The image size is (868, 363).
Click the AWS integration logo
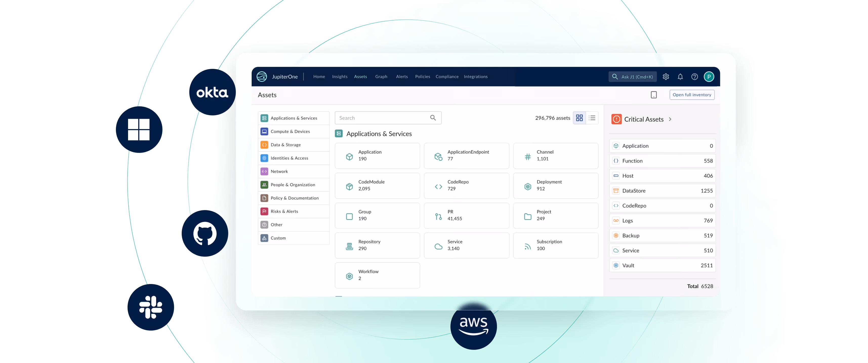pyautogui.click(x=473, y=326)
